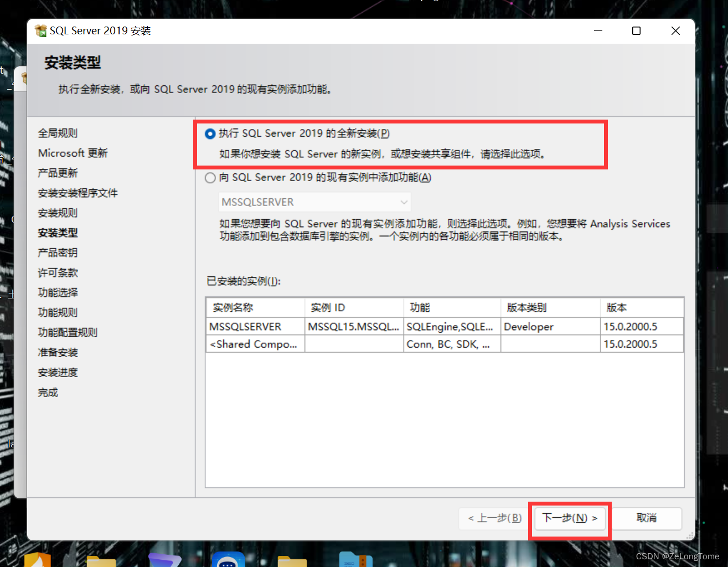Click the 版本类别 column header
The width and height of the screenshot is (728, 567).
coord(550,307)
